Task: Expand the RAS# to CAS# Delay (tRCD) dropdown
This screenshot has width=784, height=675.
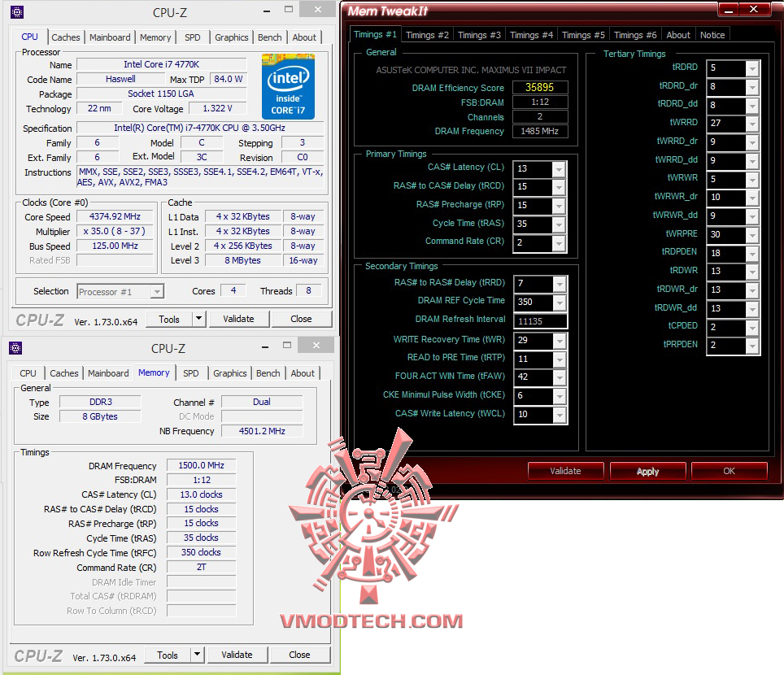Action: [x=559, y=188]
